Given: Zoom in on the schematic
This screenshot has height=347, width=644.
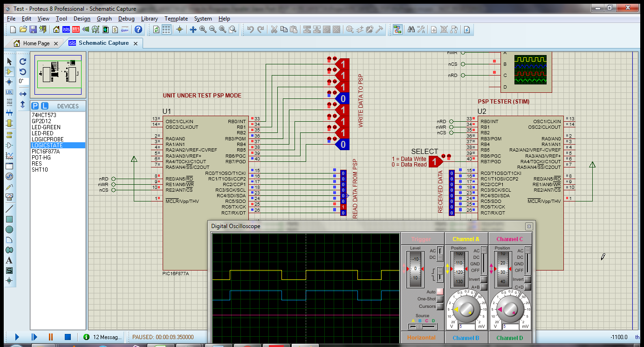Looking at the screenshot, I should 203,29.
